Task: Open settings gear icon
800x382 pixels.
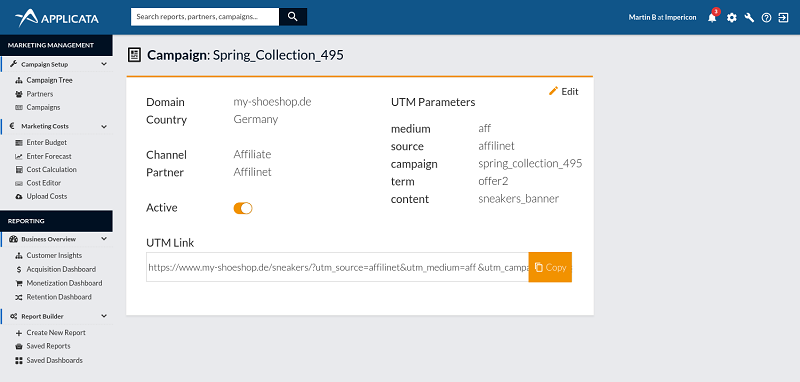Action: tap(732, 18)
